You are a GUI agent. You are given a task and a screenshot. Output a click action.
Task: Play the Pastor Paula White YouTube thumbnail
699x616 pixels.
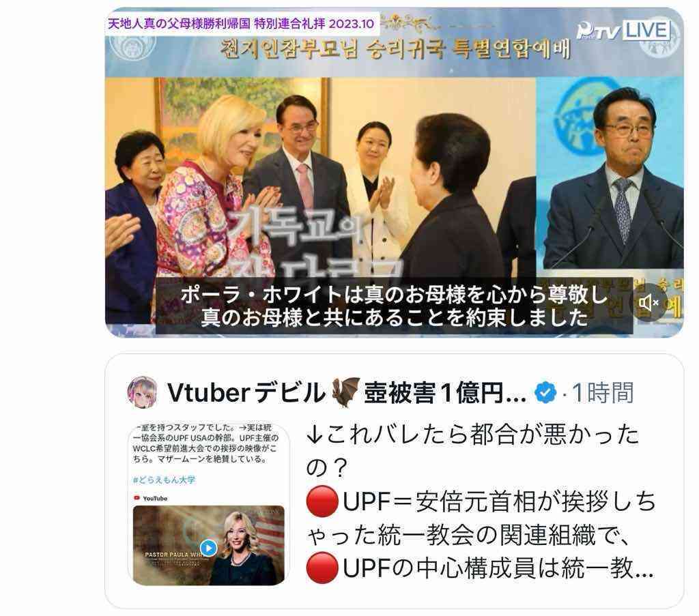point(208,547)
